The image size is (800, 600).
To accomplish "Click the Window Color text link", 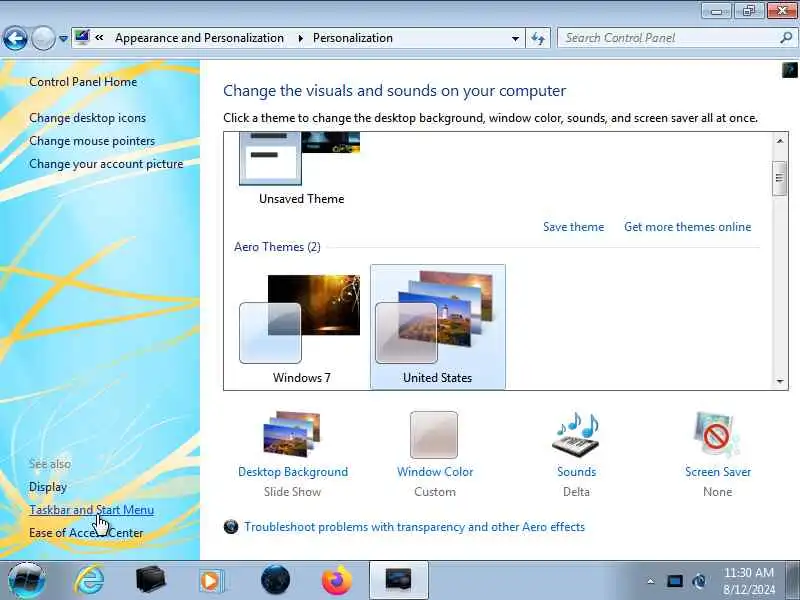I will click(435, 472).
